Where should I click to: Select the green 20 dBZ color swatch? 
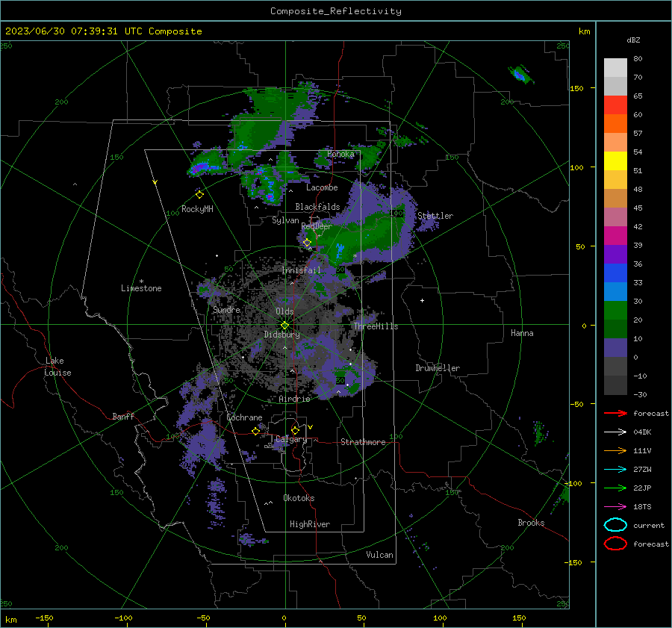pyautogui.click(x=615, y=310)
